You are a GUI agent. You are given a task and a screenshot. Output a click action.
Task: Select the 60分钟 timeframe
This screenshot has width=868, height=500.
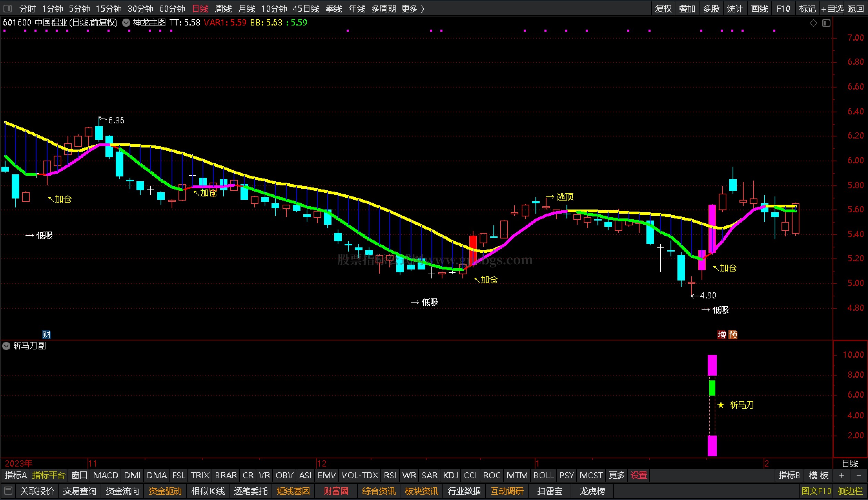coord(172,9)
